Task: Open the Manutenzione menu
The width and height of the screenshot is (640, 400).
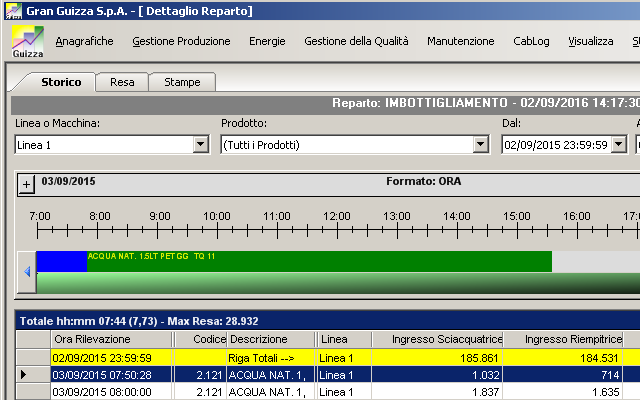Action: (460, 42)
